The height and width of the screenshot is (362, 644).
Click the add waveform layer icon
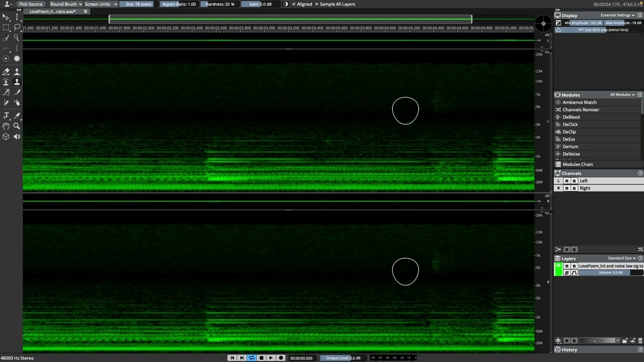pos(632,340)
